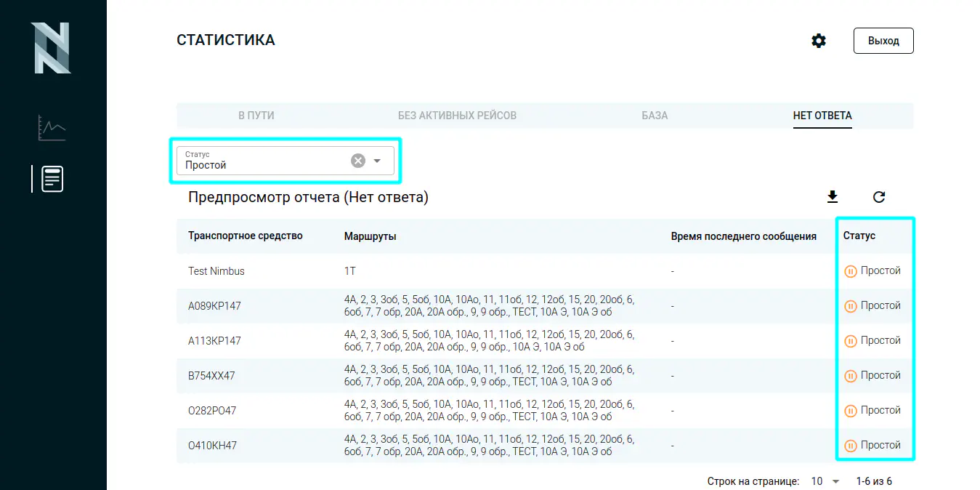The height and width of the screenshot is (490, 980).
Task: Download the report with download icon
Action: point(833,197)
